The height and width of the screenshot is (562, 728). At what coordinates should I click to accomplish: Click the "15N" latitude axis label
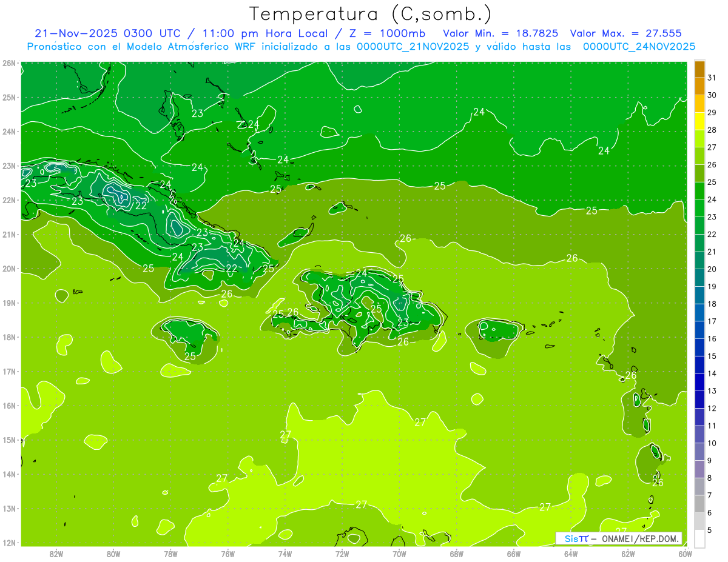[x=9, y=440]
